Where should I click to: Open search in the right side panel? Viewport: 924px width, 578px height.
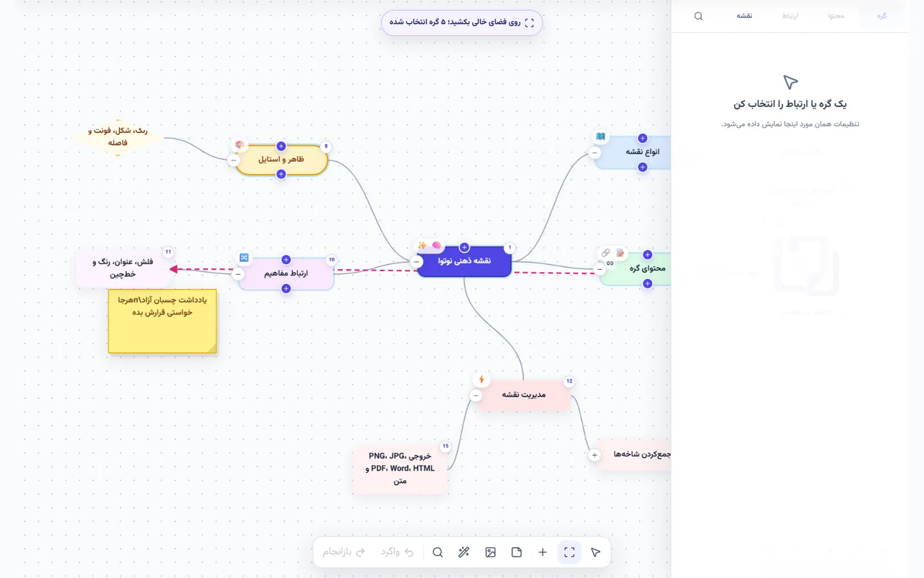[x=699, y=16]
